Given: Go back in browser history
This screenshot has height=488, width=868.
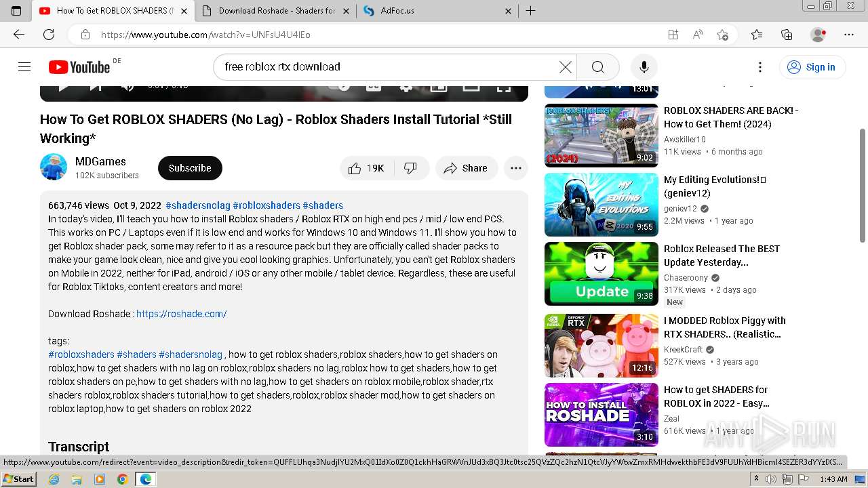Looking at the screenshot, I should 19,34.
